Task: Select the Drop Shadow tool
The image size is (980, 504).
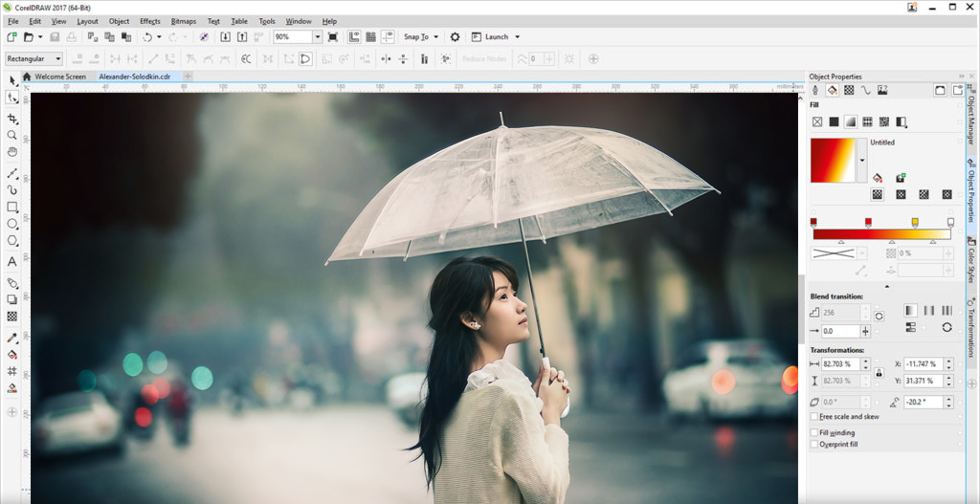Action: coord(11,299)
